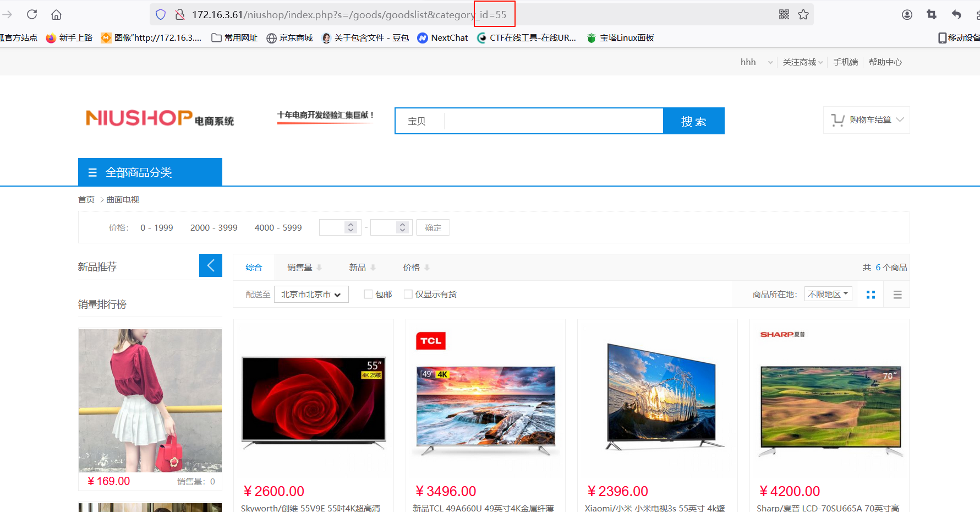Filter by price range 0 - 1999
The width and height of the screenshot is (980, 512).
click(157, 227)
